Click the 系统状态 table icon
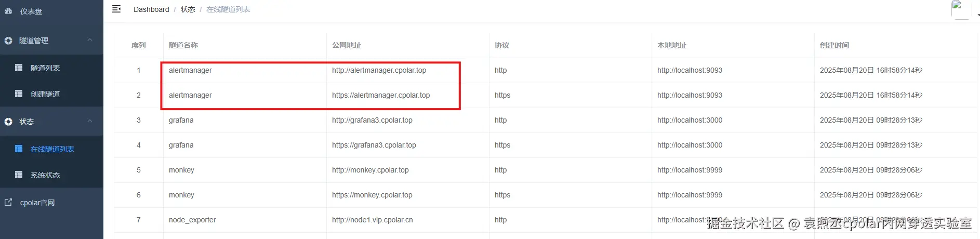This screenshot has height=239, width=980. click(19, 175)
